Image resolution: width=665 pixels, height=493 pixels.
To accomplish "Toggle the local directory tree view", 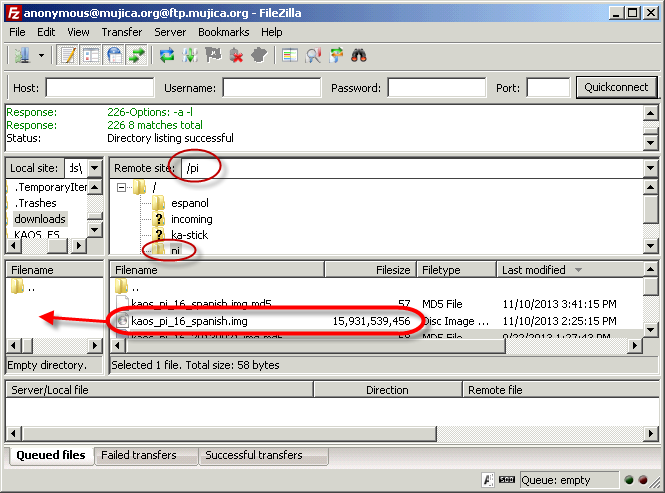I will (x=91, y=56).
